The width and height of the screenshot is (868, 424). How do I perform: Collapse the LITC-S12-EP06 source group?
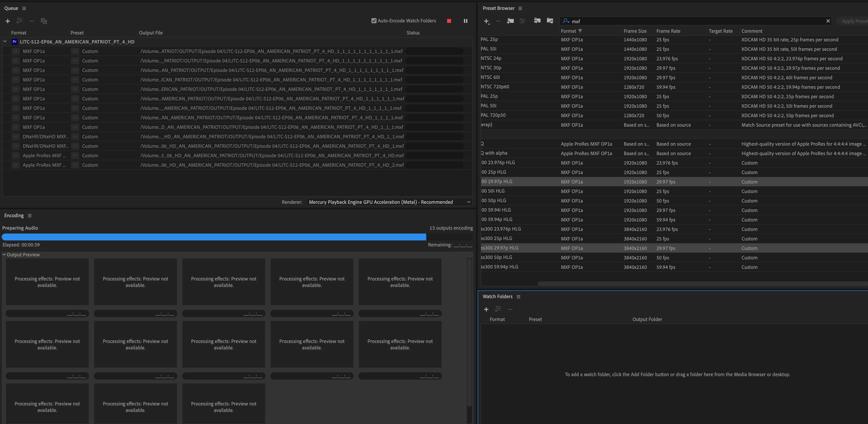click(5, 42)
